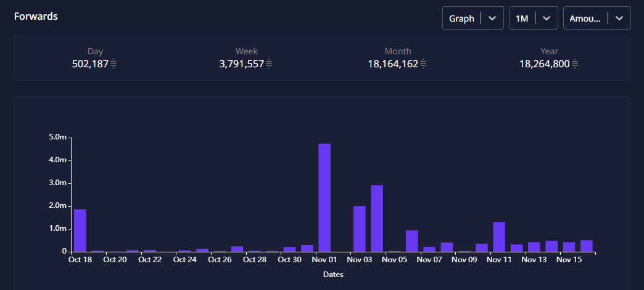Click the Nov 04 bar near 3.0m

point(377,218)
